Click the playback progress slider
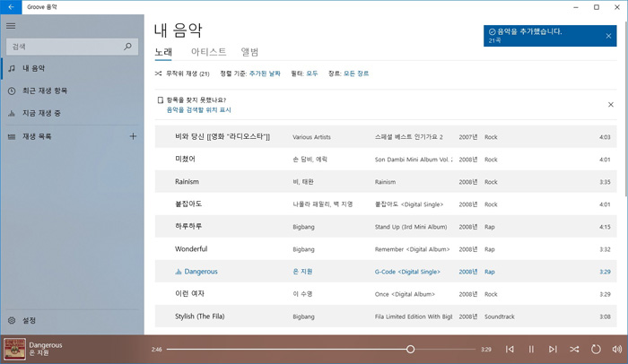Screen dimensions: 628x364 [321, 349]
